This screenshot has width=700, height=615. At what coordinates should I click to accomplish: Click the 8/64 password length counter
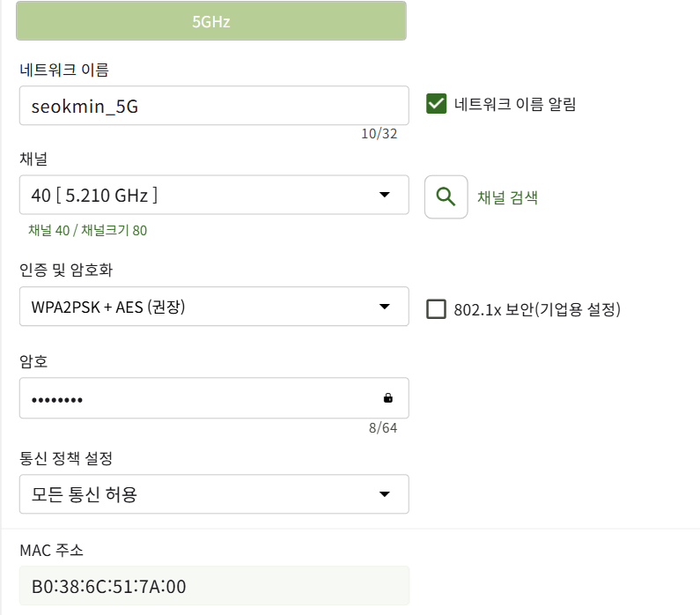pyautogui.click(x=383, y=428)
